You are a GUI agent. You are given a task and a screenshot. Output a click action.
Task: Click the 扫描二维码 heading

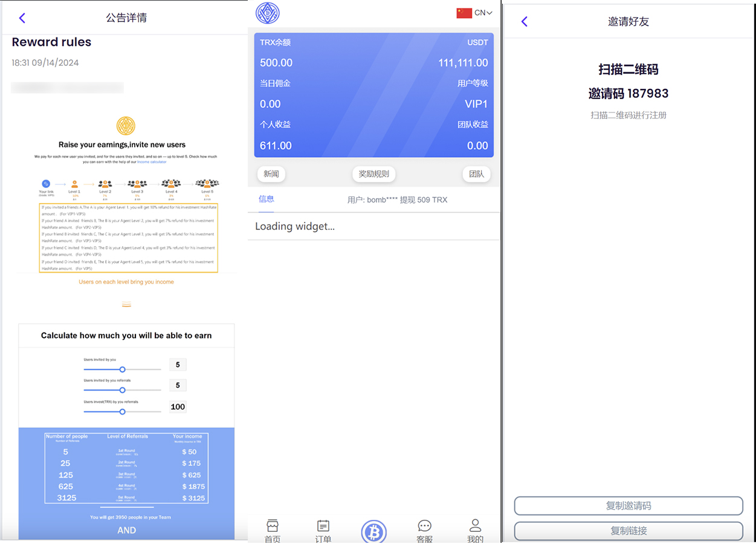(x=628, y=70)
